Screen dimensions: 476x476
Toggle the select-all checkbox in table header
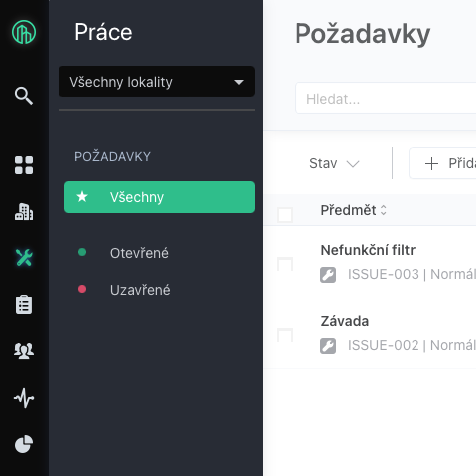[285, 215]
